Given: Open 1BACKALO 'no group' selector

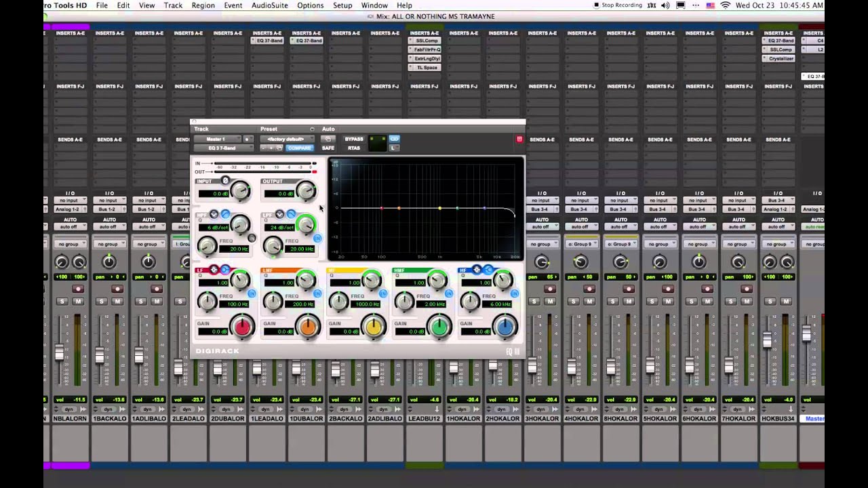Looking at the screenshot, I should click(109, 244).
